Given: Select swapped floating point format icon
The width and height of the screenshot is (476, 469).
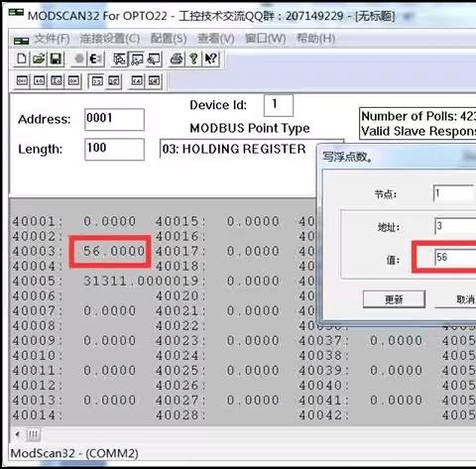Looking at the screenshot, I should click(x=114, y=81).
